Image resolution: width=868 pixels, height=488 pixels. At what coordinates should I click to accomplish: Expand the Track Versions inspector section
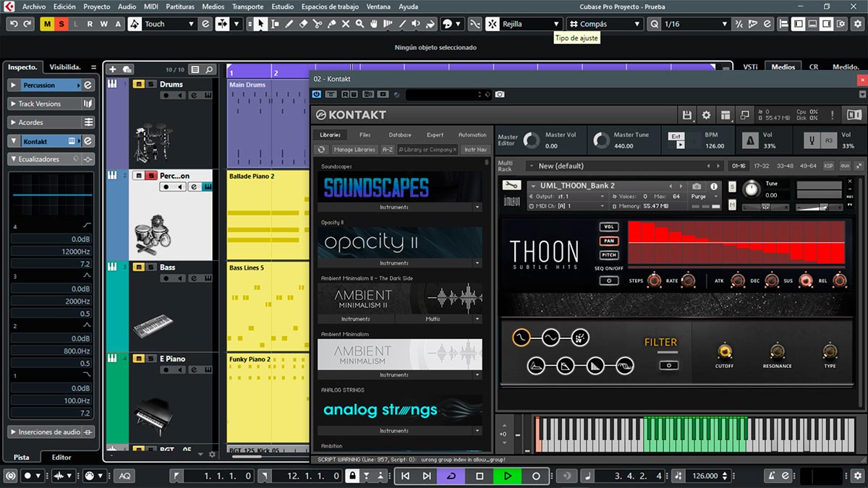51,103
